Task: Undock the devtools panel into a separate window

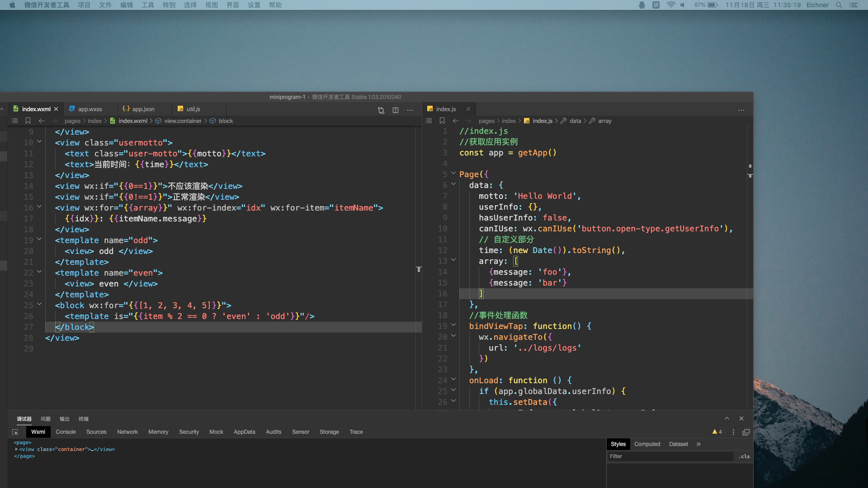Action: coord(746,432)
